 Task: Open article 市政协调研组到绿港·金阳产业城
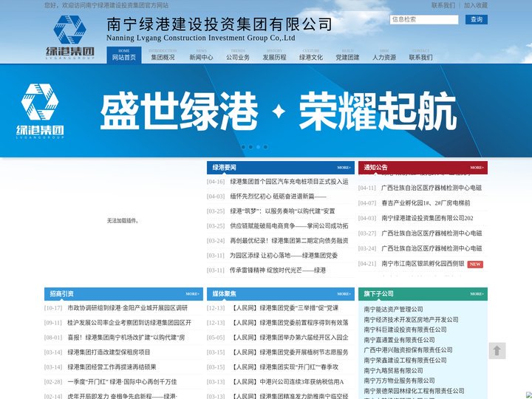tap(128, 308)
